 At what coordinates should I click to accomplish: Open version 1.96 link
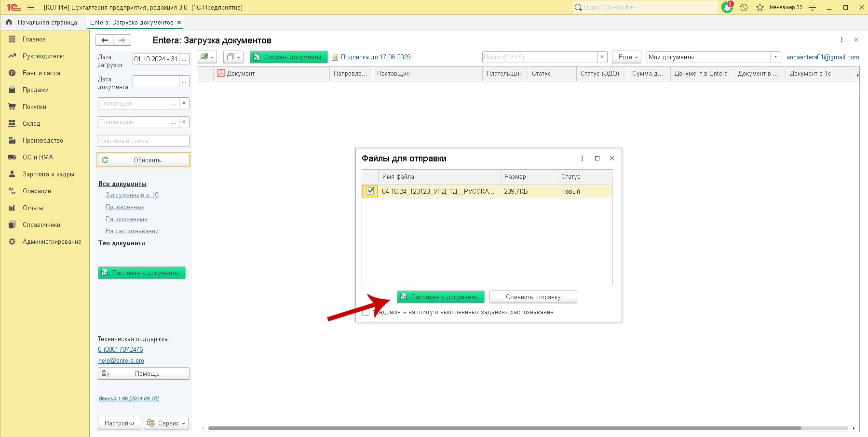pos(129,398)
